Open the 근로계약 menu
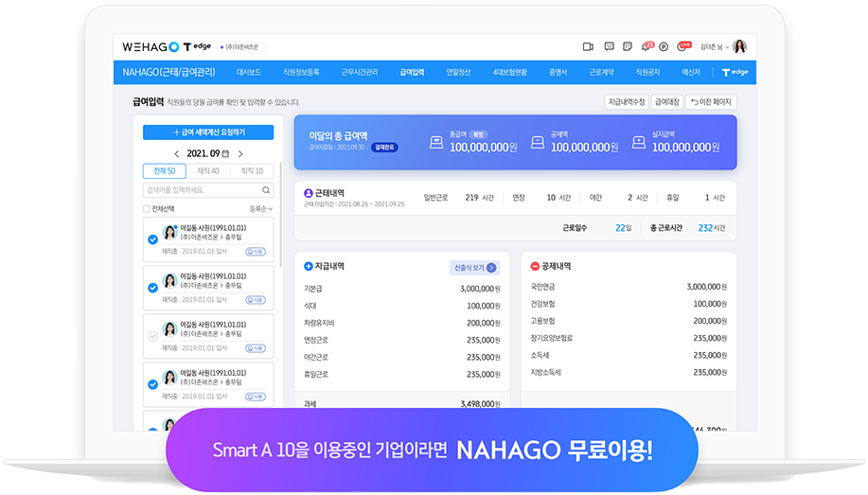The image size is (868, 495). pyautogui.click(x=601, y=73)
